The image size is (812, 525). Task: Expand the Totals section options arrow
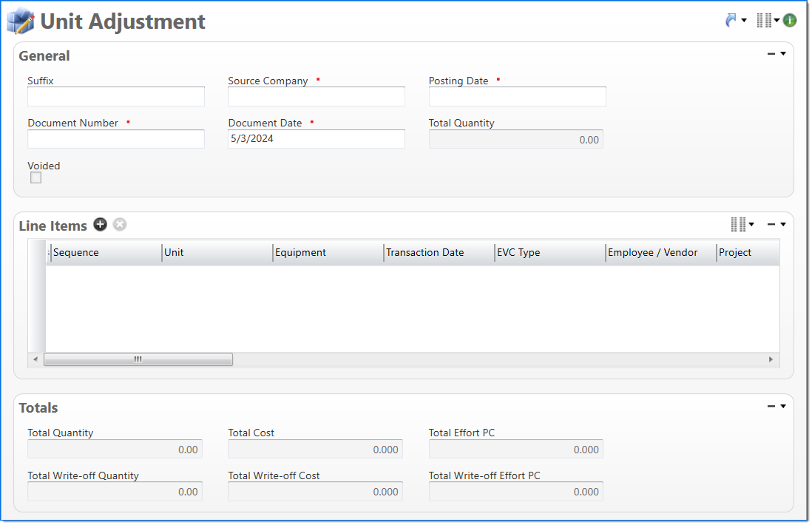pyautogui.click(x=783, y=406)
